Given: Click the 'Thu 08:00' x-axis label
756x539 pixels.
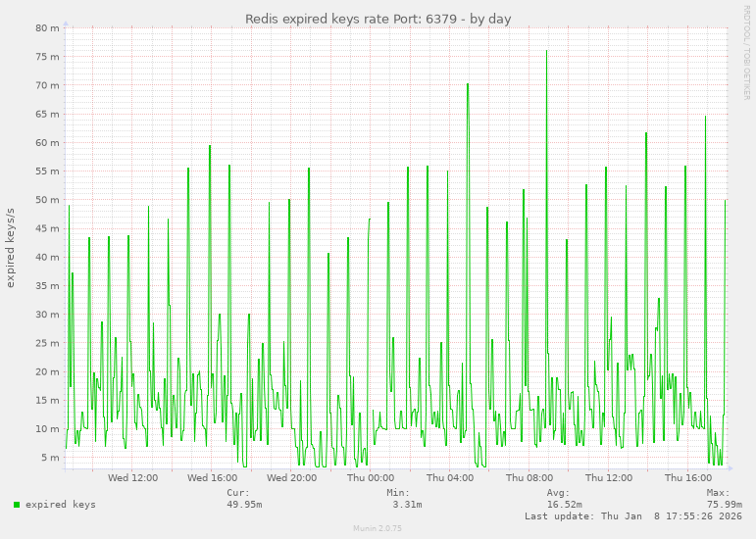Looking at the screenshot, I should (x=529, y=478).
